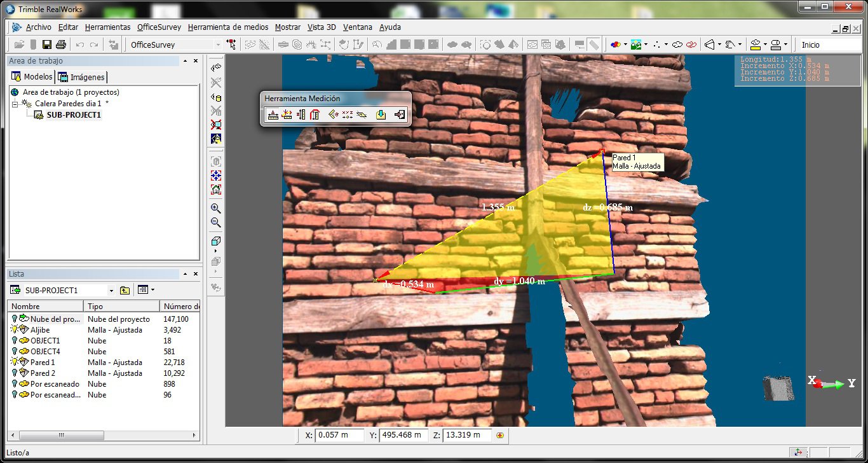This screenshot has width=868, height=463.
Task: Click the exit door icon in Herramienta Medición
Action: pos(399,115)
